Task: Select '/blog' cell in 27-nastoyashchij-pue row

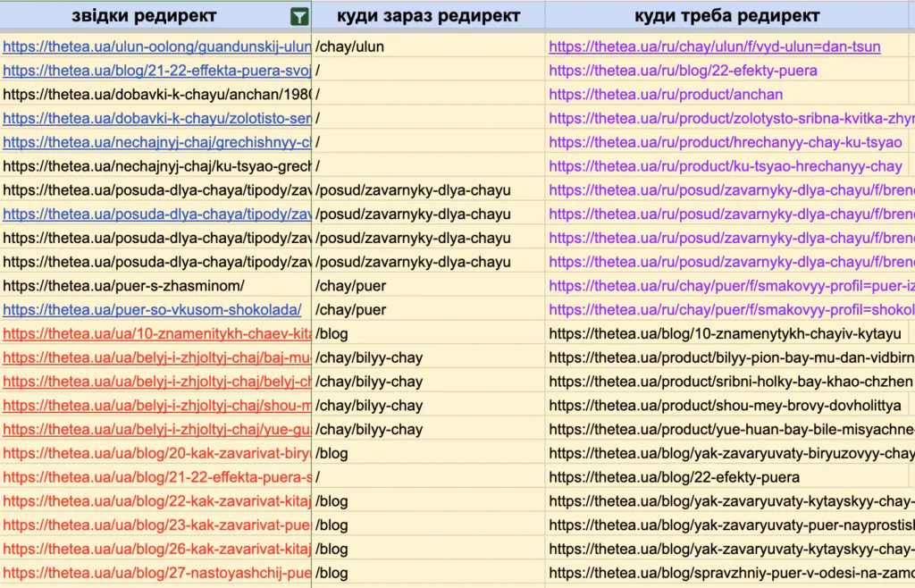Action: (428, 573)
